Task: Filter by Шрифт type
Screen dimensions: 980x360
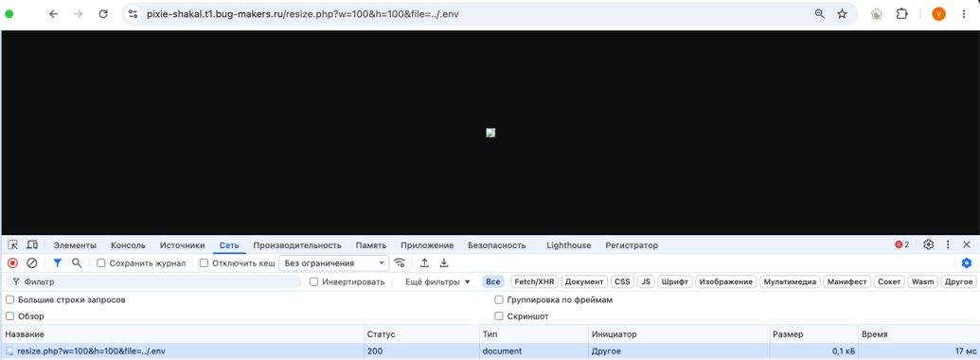Action: click(x=675, y=282)
